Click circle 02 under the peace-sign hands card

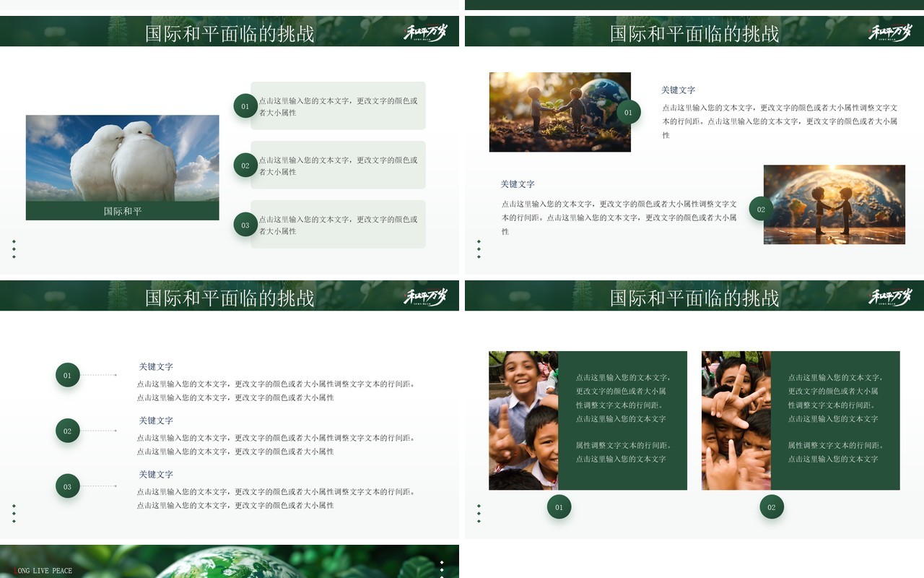click(772, 507)
